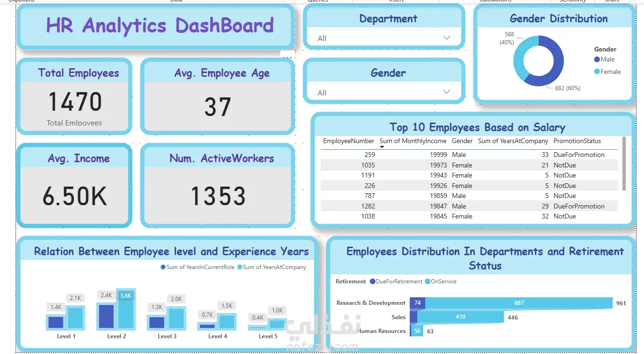
Task: Click the Top 10 Employees table scrollbar
Action: 624,164
